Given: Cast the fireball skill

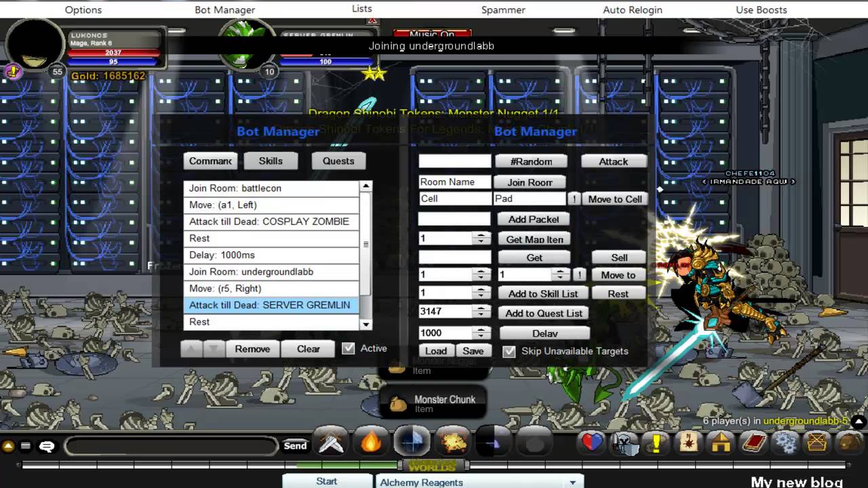Looking at the screenshot, I should coord(371,443).
